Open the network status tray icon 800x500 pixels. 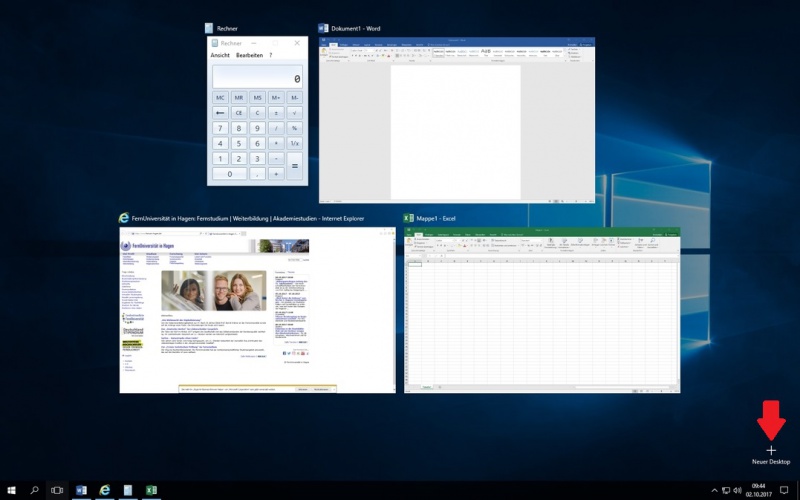(x=726, y=491)
